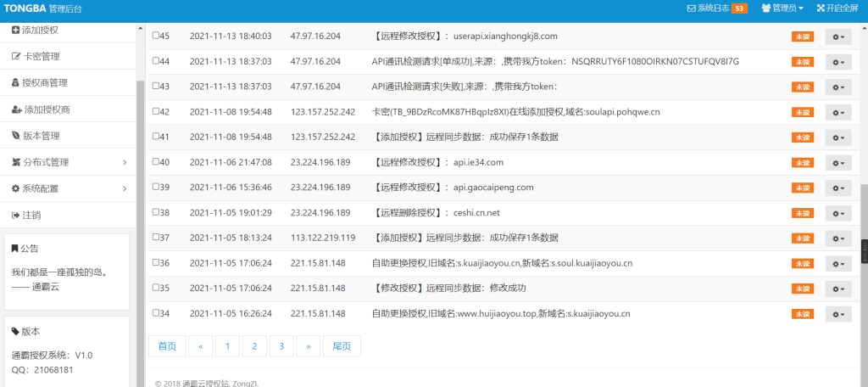The height and width of the screenshot is (387, 868).
Task: Open the gear dropdown for log 43
Action: click(x=838, y=87)
